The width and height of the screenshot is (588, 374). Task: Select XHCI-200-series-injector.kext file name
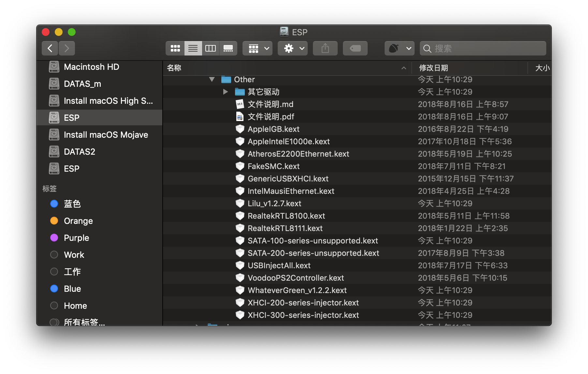coord(303,303)
